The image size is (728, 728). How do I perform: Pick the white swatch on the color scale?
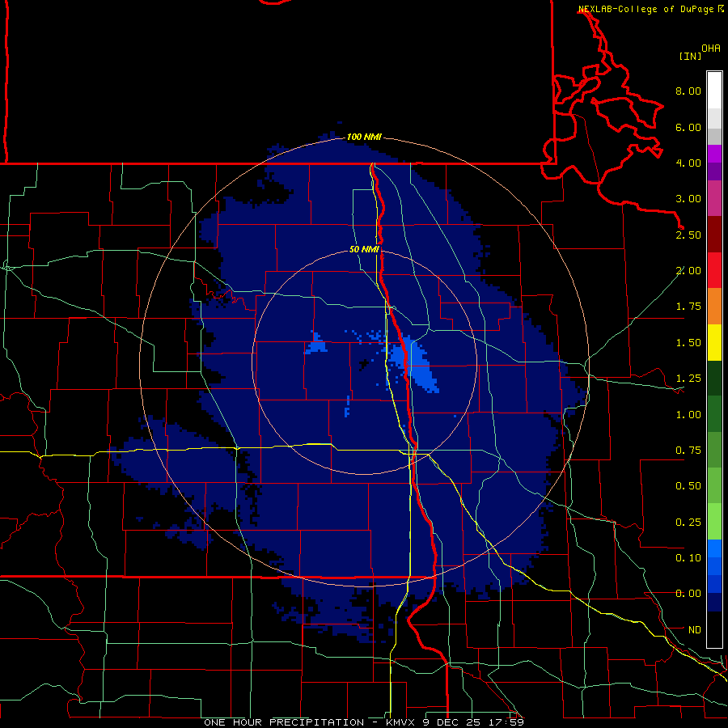point(714,91)
